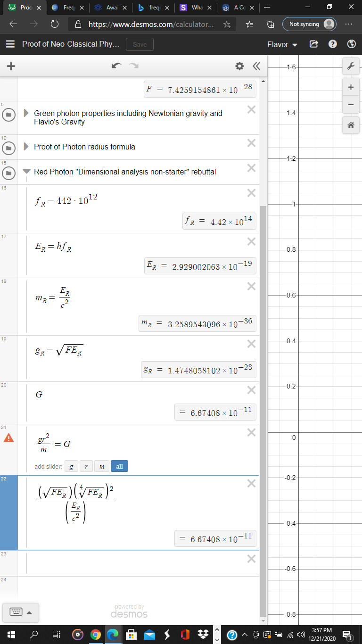
Task: Hide the expression list panel
Action: tap(256, 66)
